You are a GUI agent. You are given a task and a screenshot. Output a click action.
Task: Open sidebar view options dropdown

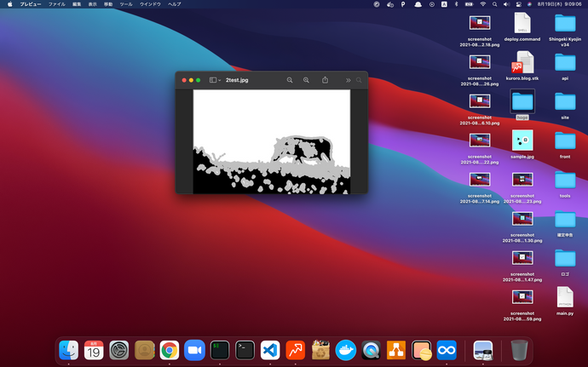[x=215, y=80]
